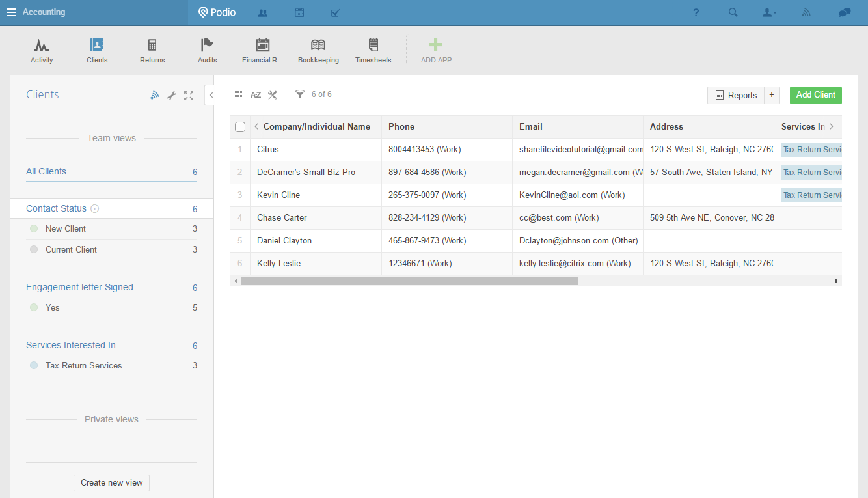Toggle the select-all checkbox in table header
This screenshot has height=498, width=868.
click(x=240, y=127)
